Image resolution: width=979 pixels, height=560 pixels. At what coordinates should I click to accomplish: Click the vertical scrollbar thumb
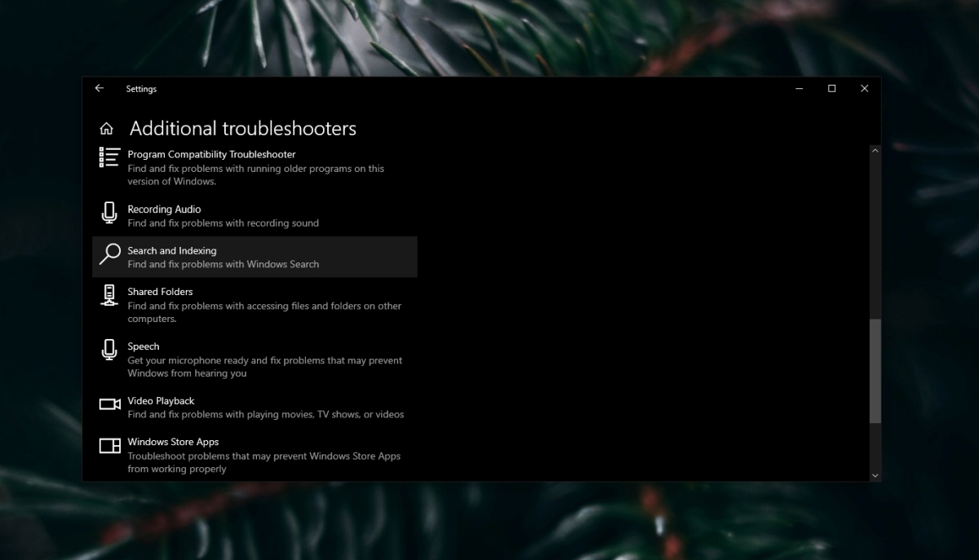(875, 371)
